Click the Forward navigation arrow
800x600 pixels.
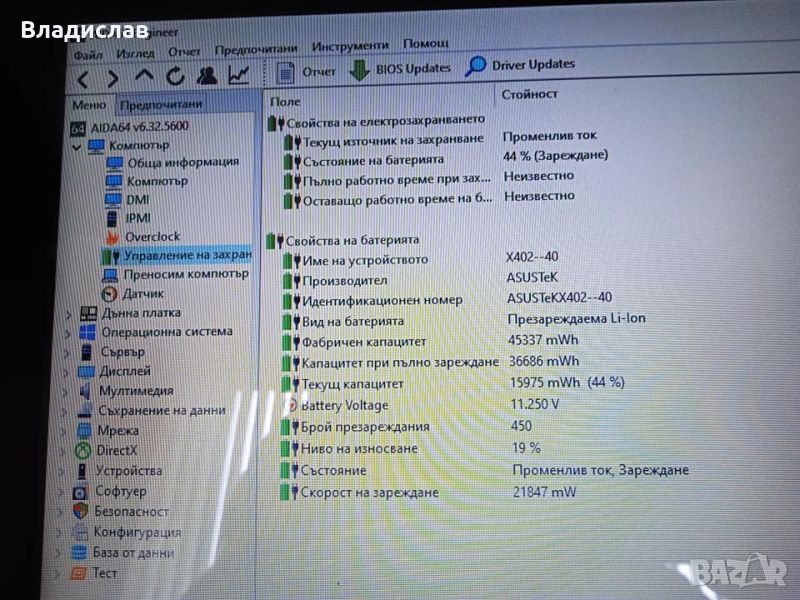point(113,79)
